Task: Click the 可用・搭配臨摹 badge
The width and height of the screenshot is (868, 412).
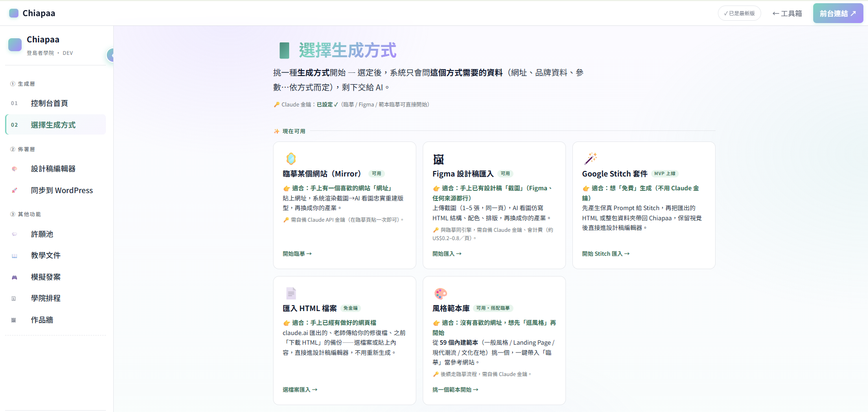Action: [493, 308]
